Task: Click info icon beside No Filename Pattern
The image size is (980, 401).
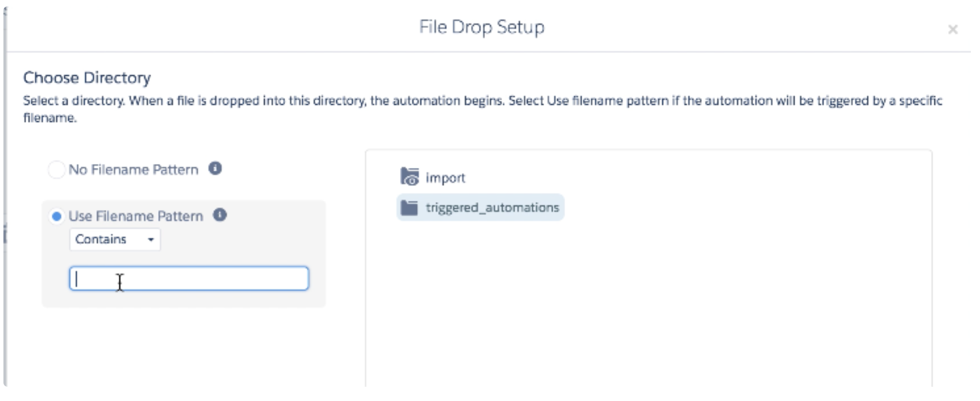Action: click(x=215, y=169)
